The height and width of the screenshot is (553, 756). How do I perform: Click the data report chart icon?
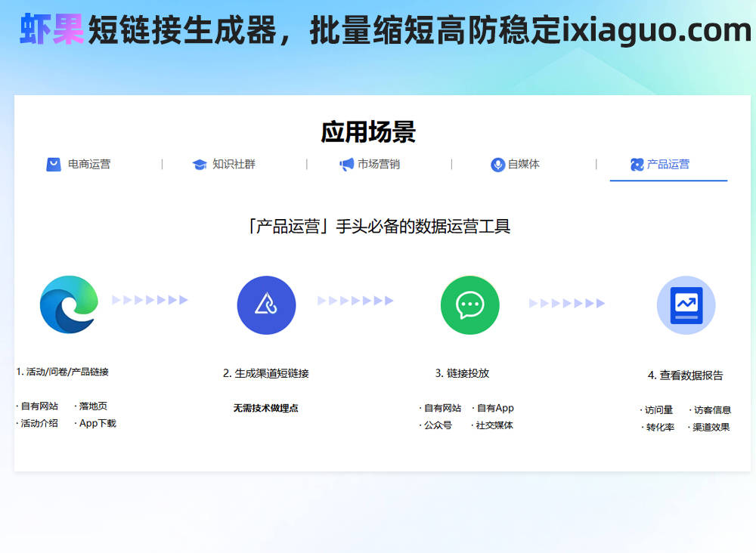click(686, 305)
